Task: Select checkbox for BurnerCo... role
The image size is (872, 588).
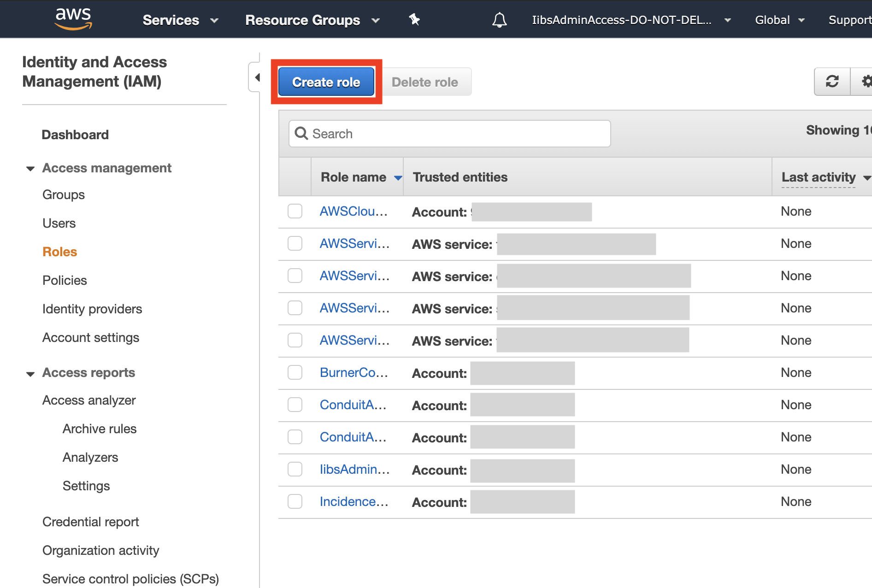Action: tap(295, 372)
